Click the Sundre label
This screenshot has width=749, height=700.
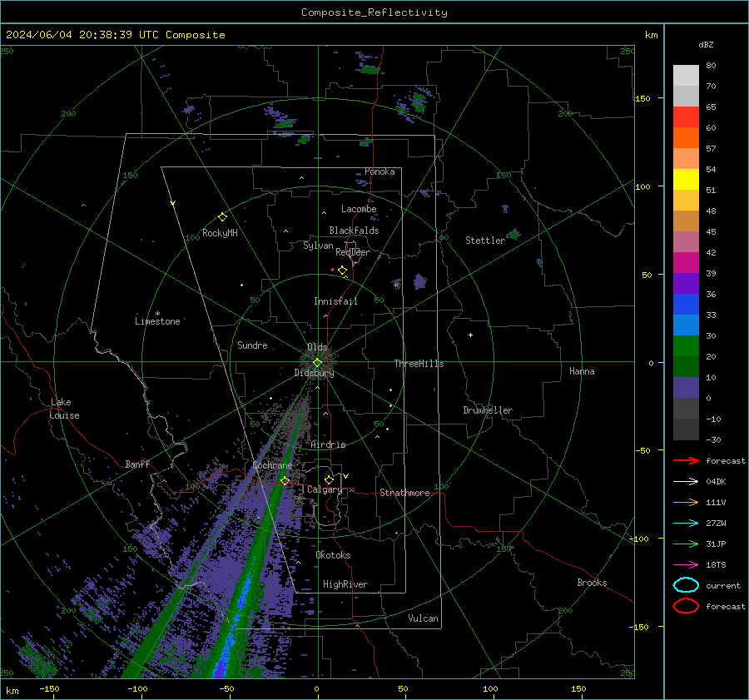coord(252,345)
